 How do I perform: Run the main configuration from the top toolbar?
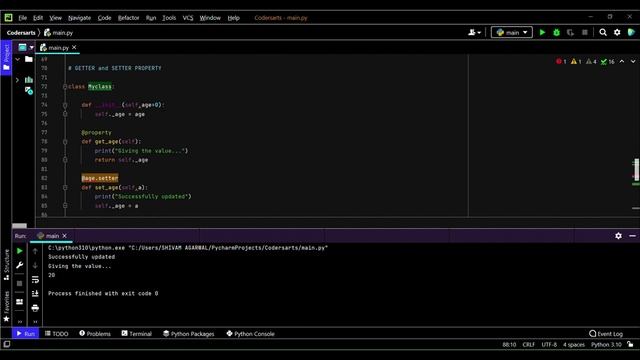542,32
